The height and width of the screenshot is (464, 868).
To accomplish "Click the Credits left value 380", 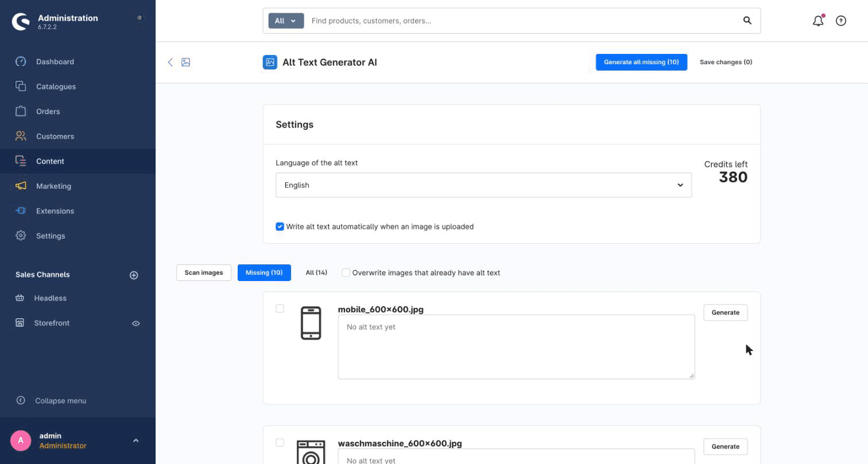I will point(733,177).
